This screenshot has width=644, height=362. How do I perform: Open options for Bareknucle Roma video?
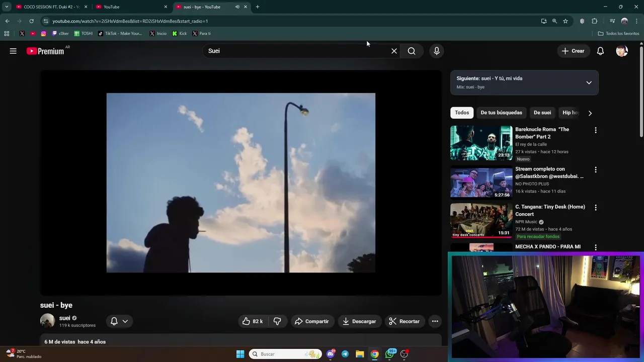tap(596, 130)
